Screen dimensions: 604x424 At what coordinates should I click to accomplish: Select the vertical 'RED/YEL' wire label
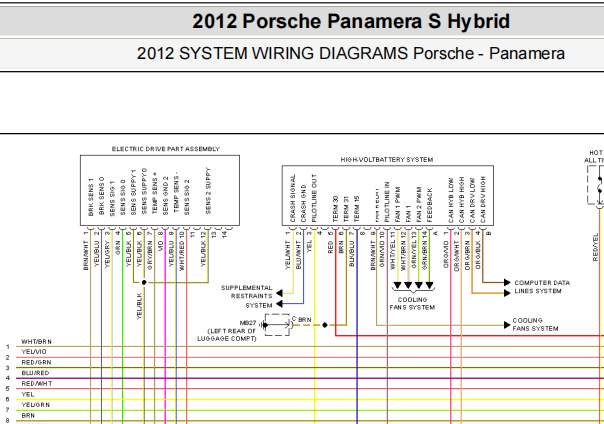[x=595, y=247]
